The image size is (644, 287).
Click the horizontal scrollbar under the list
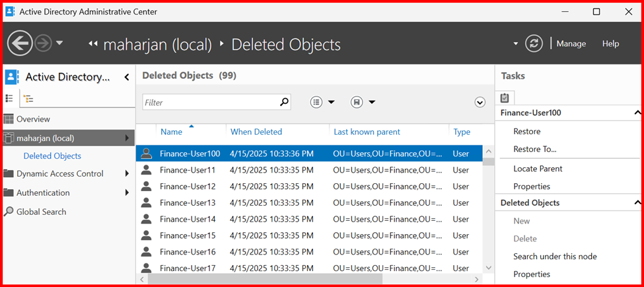pos(297,280)
